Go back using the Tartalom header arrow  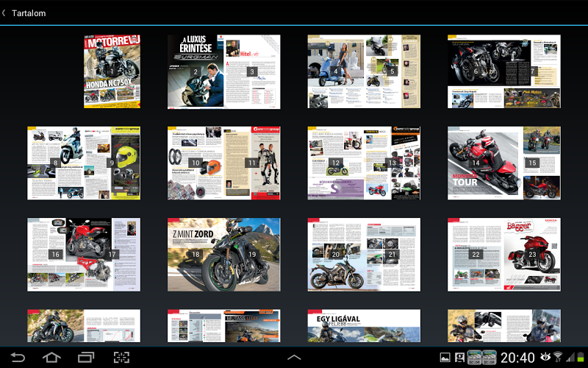pyautogui.click(x=4, y=13)
